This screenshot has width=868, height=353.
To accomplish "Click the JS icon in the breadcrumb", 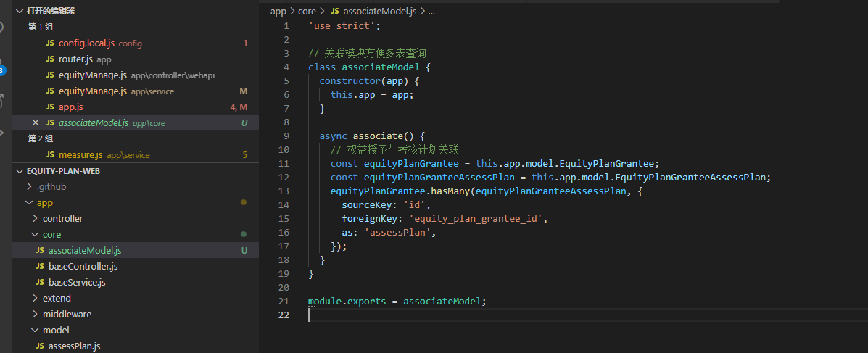I will coord(335,11).
